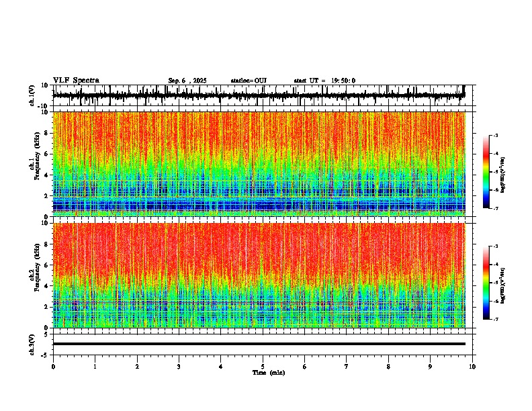Click the "VLF Spectra" plot title
Screen dimensions: 532x411
76,81
